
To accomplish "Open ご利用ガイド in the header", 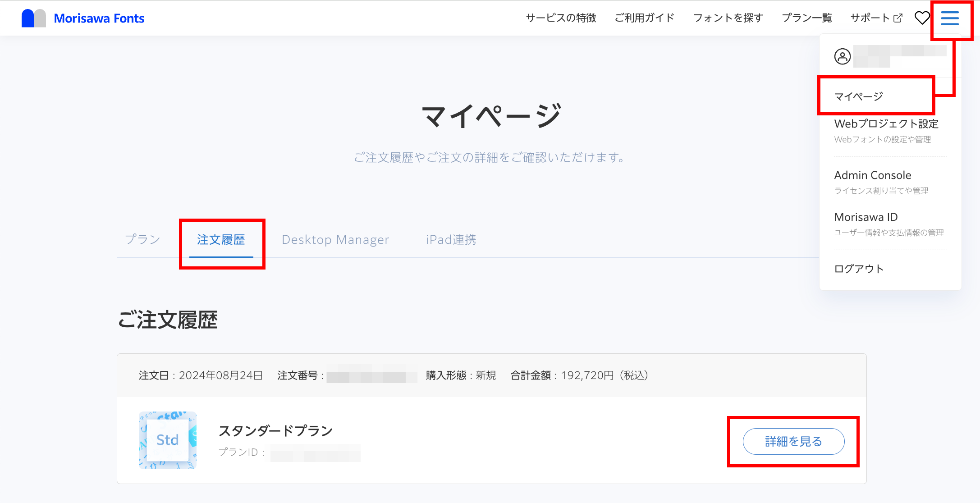I will tap(645, 18).
